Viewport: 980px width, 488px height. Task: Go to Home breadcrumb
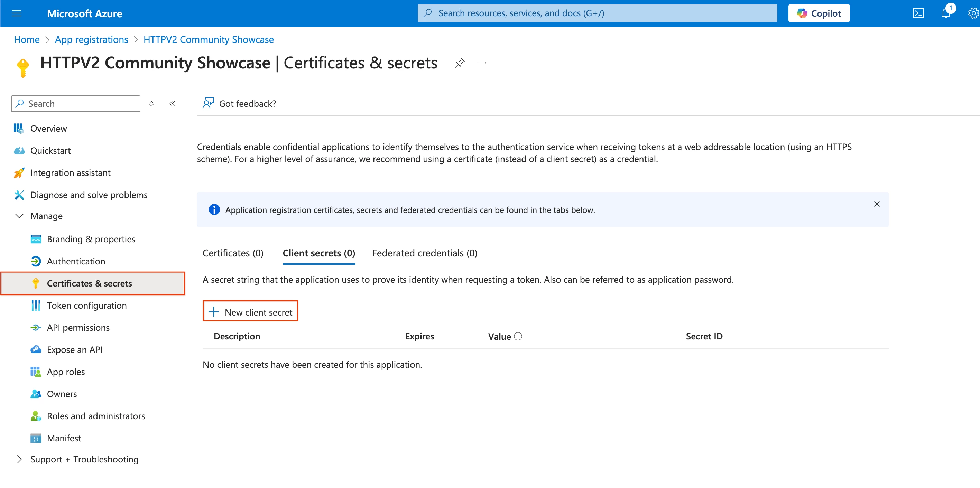pyautogui.click(x=27, y=39)
